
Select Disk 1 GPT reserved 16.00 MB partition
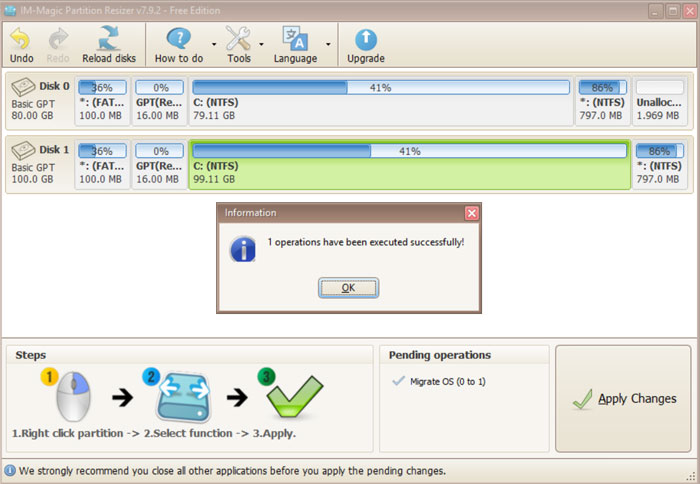point(159,164)
